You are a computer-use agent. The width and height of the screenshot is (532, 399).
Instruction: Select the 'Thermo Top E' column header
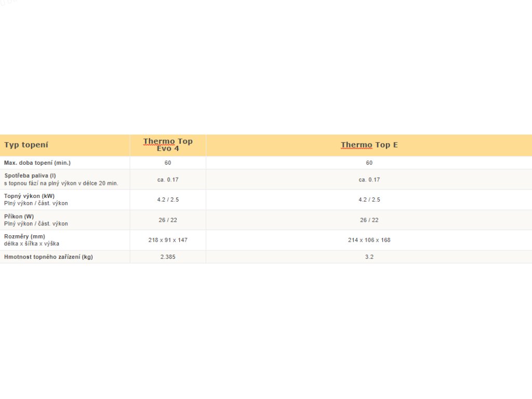click(x=369, y=145)
